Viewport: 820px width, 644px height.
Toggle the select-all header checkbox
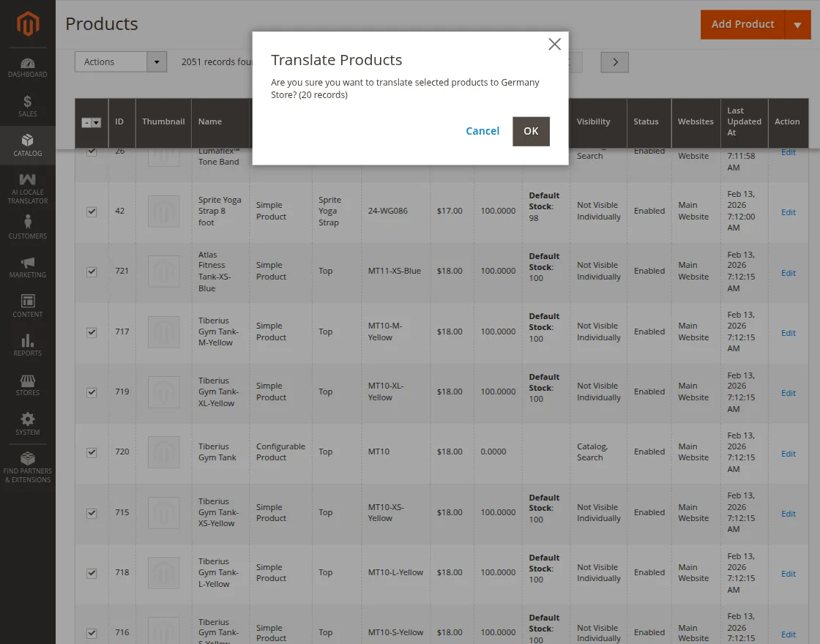(87, 123)
